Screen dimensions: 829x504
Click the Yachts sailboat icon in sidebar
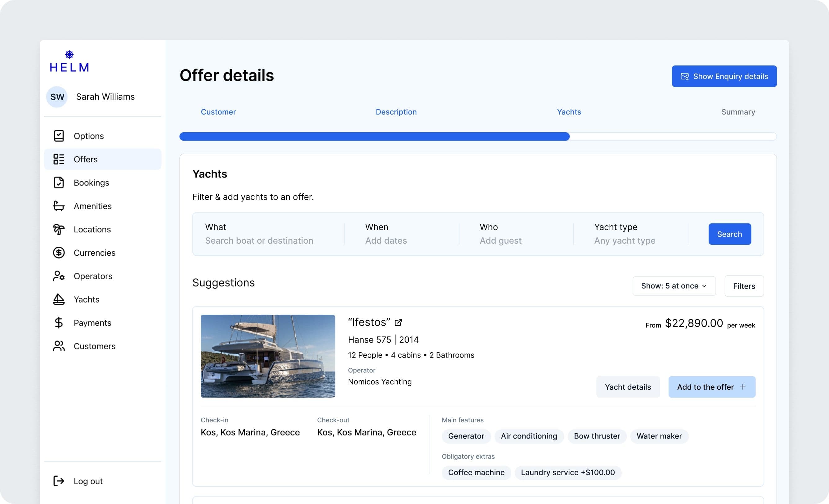tap(59, 299)
